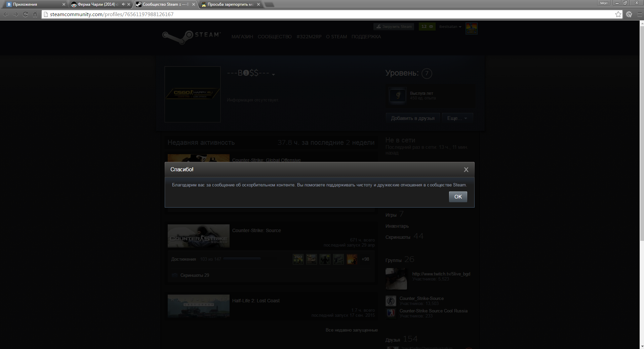The image size is (644, 349).
Task: Open the Скриншоты 44 link
Action: coord(404,236)
